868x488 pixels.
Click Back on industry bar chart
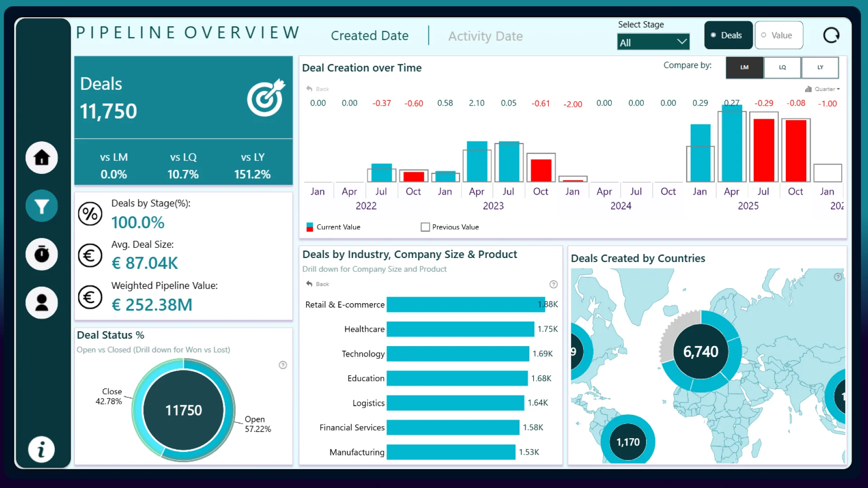[x=318, y=284]
